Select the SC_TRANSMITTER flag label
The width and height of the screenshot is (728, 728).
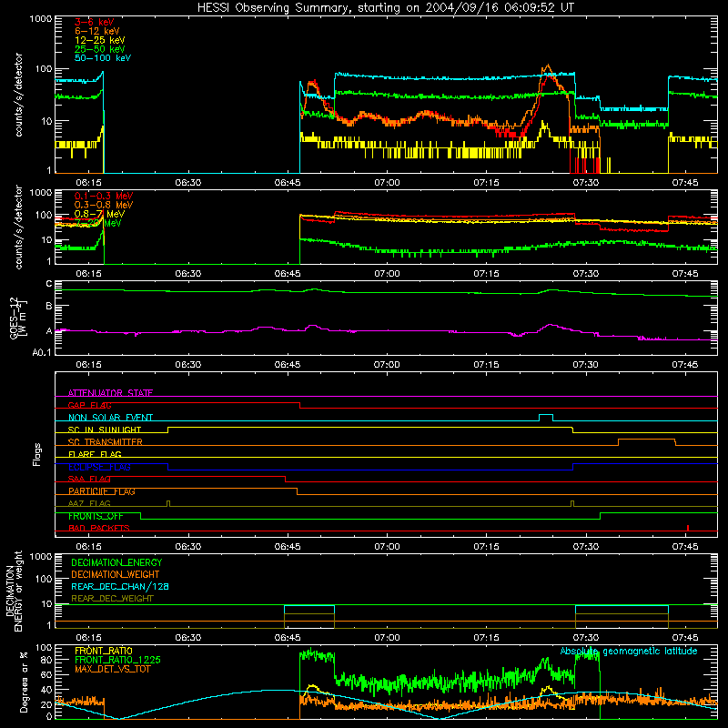(x=105, y=442)
